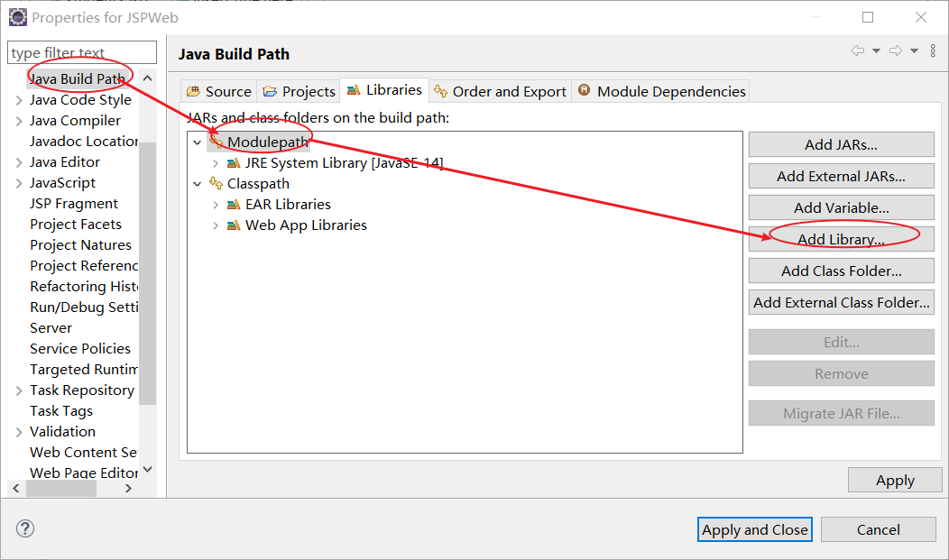The image size is (949, 560).
Task: Expand the Java Compiler category
Action: (x=19, y=121)
